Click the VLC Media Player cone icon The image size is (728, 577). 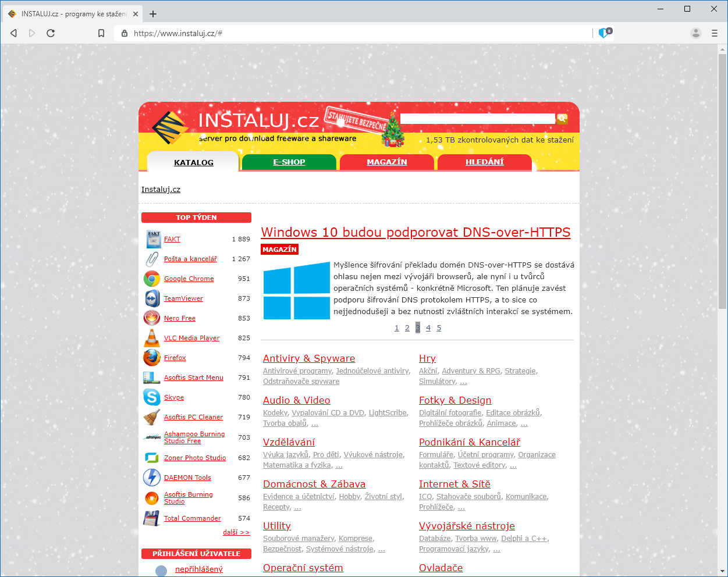point(152,338)
